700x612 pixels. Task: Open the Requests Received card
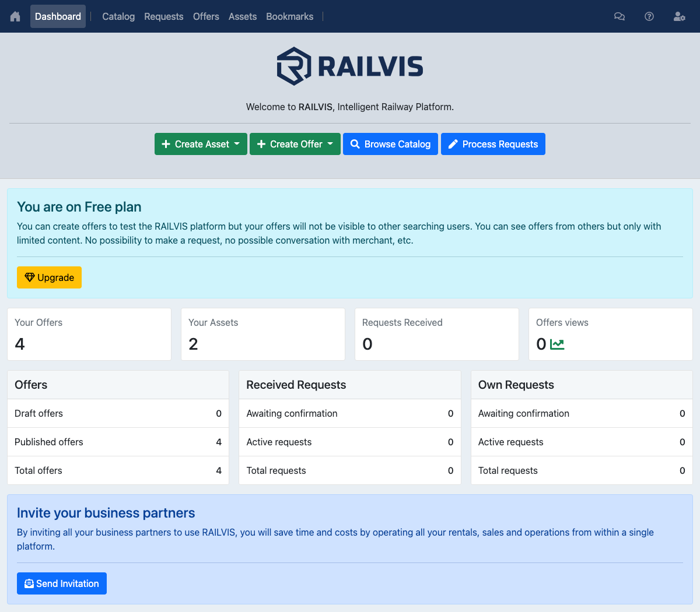pos(437,334)
